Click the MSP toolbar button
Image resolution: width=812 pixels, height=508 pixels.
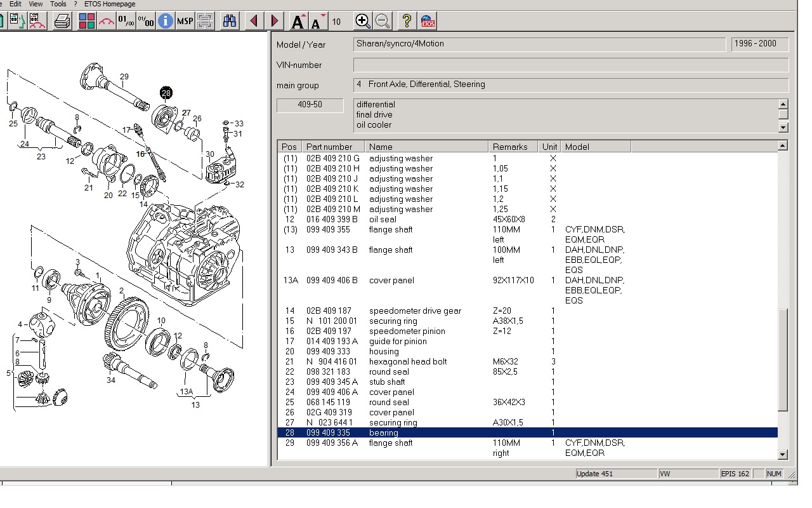tap(185, 22)
